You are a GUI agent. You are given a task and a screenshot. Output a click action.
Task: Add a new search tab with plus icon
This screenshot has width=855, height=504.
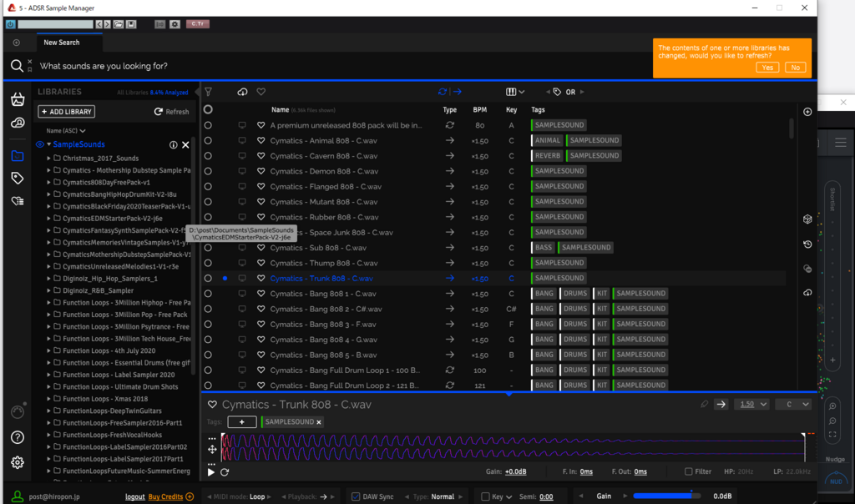(x=17, y=43)
